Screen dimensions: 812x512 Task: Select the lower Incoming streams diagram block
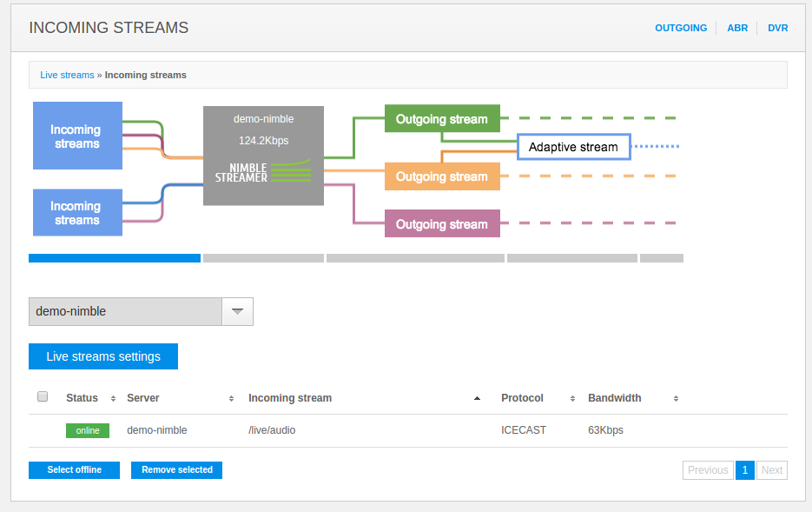77,212
